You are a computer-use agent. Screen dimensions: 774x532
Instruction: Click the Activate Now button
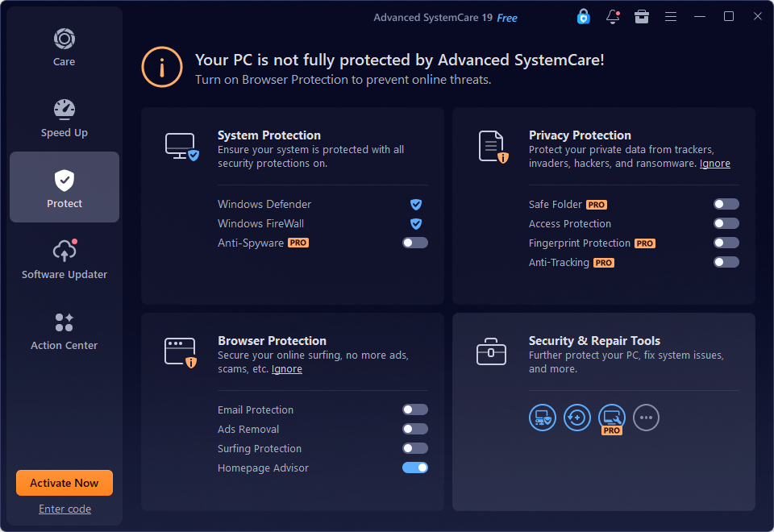tap(64, 483)
